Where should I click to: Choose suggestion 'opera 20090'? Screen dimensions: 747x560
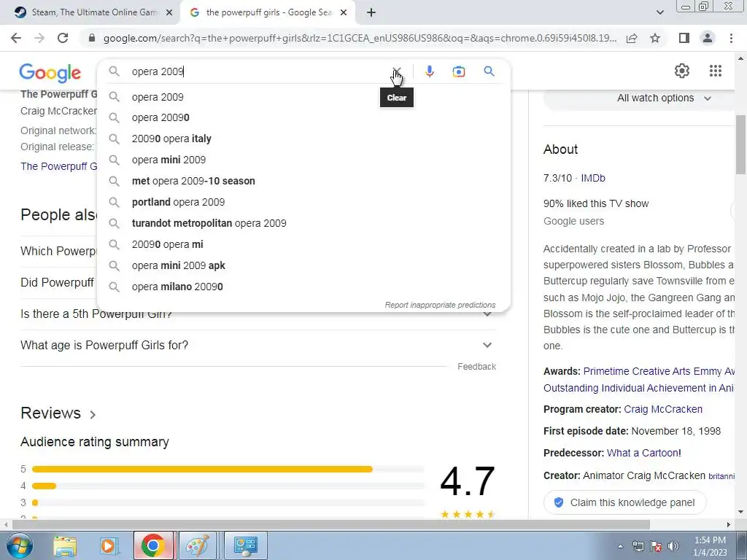click(x=303, y=117)
